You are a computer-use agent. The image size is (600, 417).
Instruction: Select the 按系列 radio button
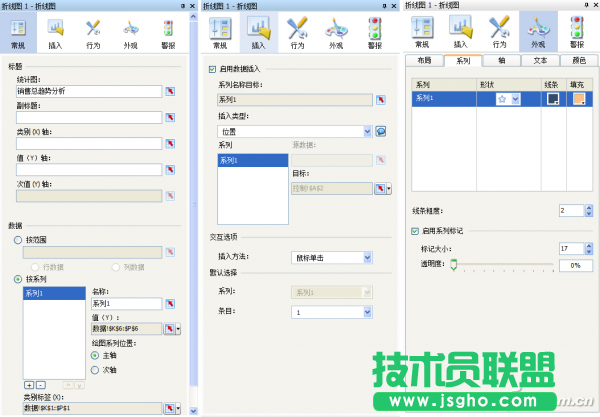[x=18, y=279]
